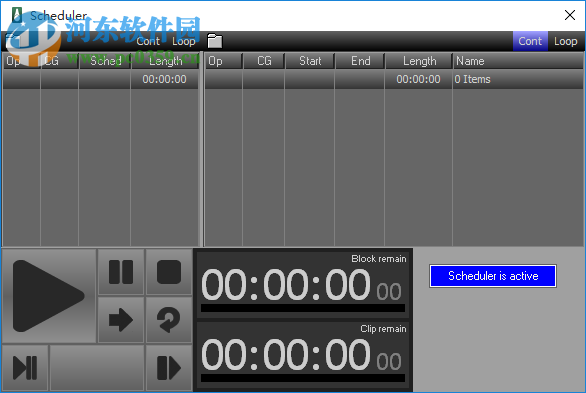Click the Scheduler is active button
The width and height of the screenshot is (586, 393).
[493, 276]
